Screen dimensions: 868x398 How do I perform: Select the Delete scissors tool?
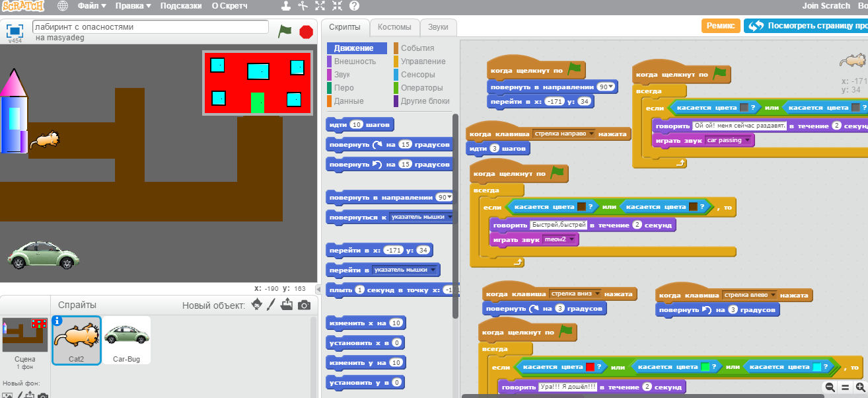tap(303, 6)
